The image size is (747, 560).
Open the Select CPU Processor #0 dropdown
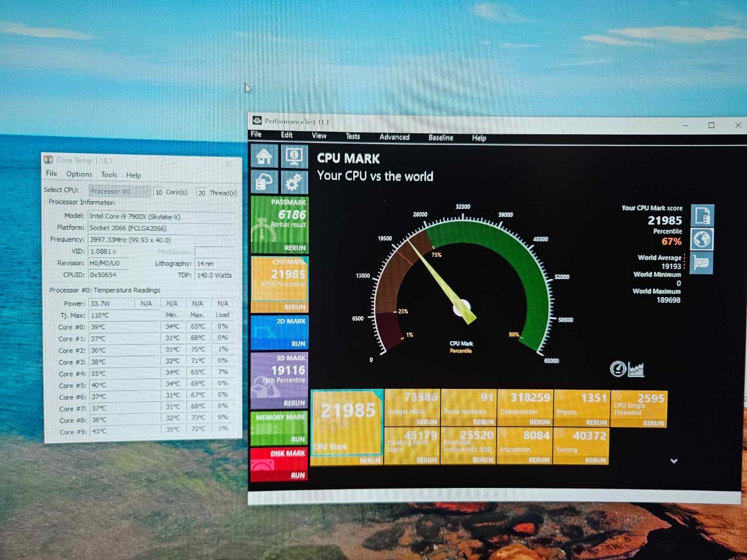tap(120, 191)
